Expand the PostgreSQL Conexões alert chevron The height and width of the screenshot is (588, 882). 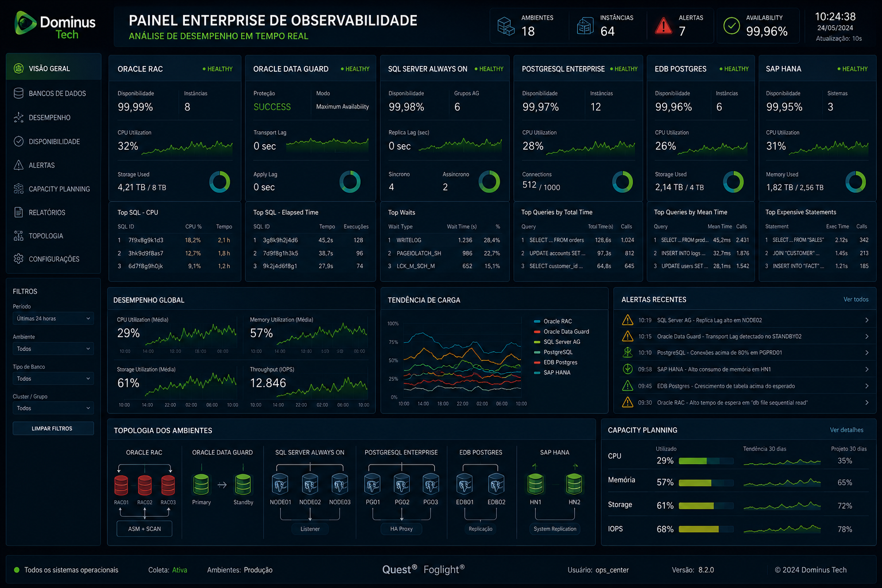pos(866,353)
